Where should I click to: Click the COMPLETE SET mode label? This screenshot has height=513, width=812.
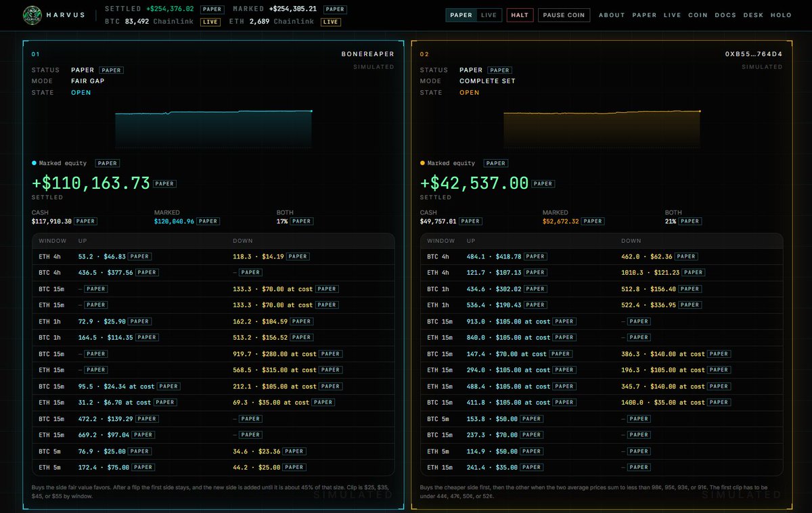(x=487, y=81)
